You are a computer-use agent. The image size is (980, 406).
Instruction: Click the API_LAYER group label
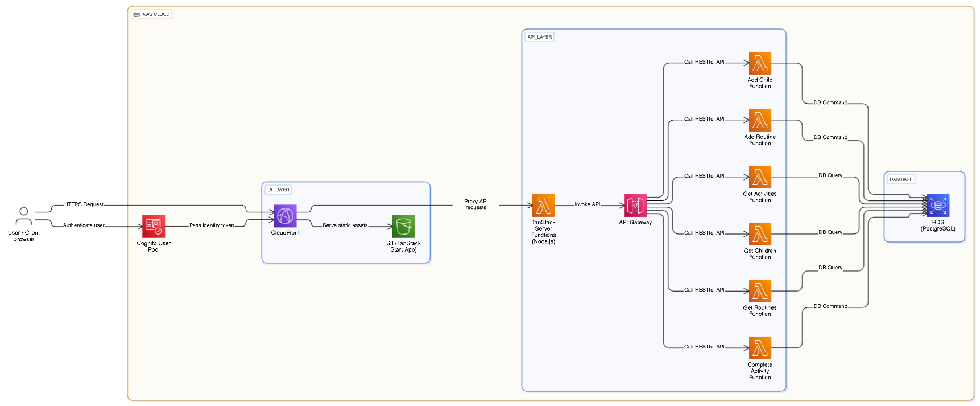pos(539,37)
